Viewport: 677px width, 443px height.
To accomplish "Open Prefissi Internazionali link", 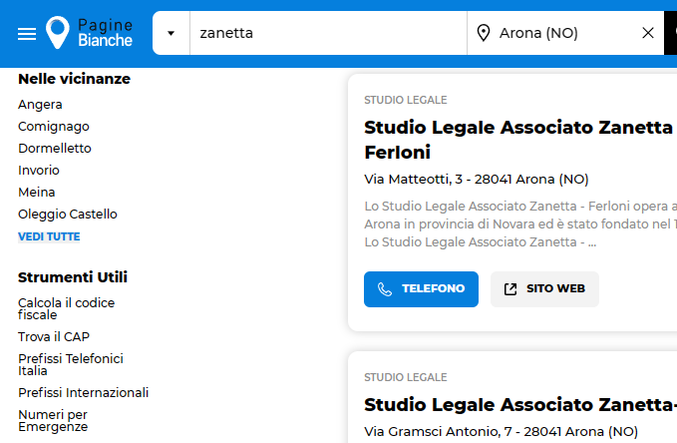I will tap(83, 393).
